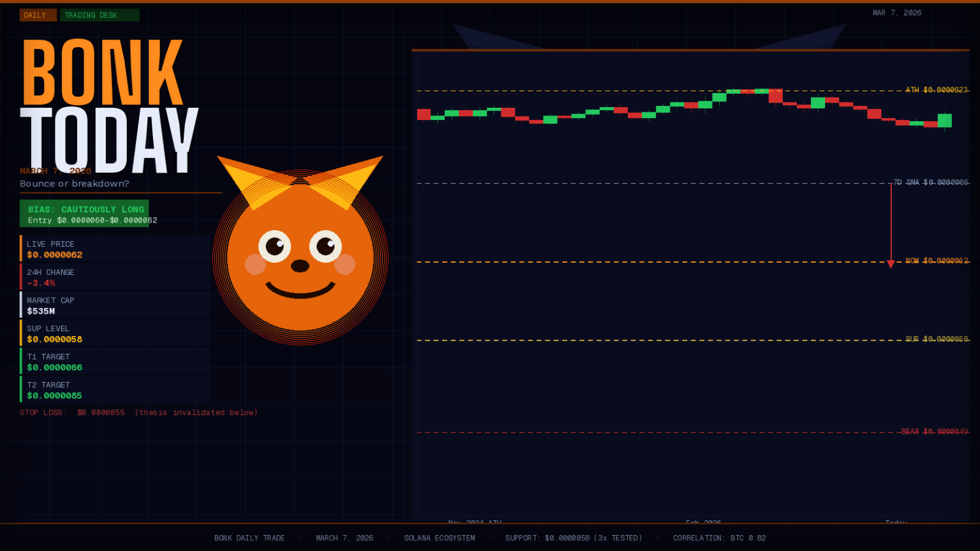Switch to the DAILY tab
The height and width of the screenshot is (551, 980).
[x=38, y=14]
